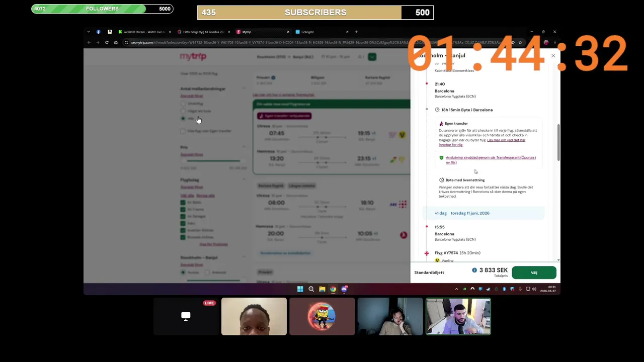This screenshot has width=644, height=362.
Task: View site information icon in address bar
Action: pyautogui.click(x=126, y=42)
